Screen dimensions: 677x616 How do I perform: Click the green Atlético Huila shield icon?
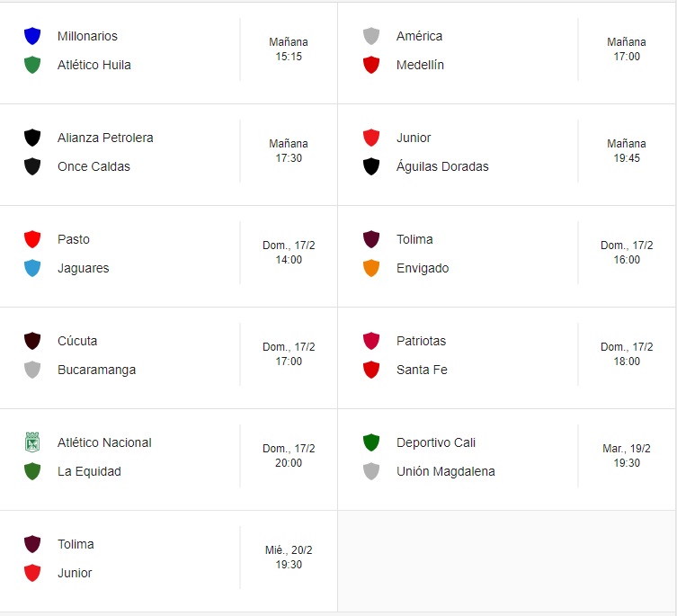pyautogui.click(x=32, y=65)
